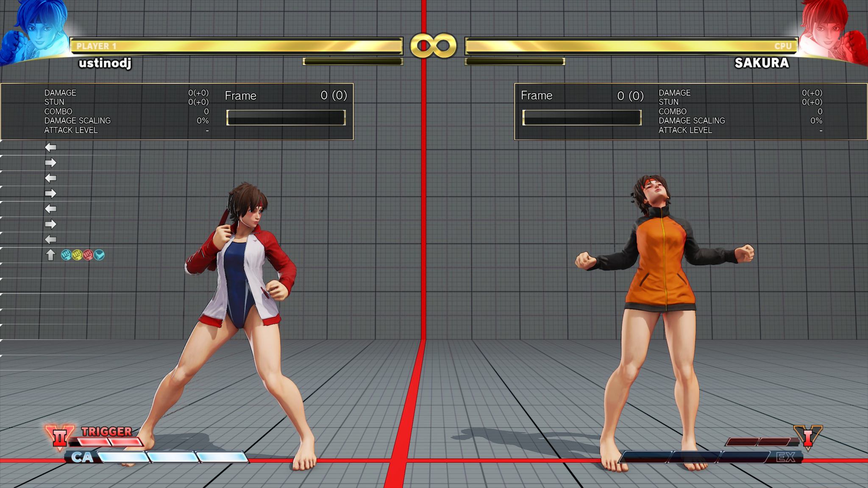Click the SAKURA name on the right
This screenshot has width=868, height=488.
pyautogui.click(x=762, y=63)
